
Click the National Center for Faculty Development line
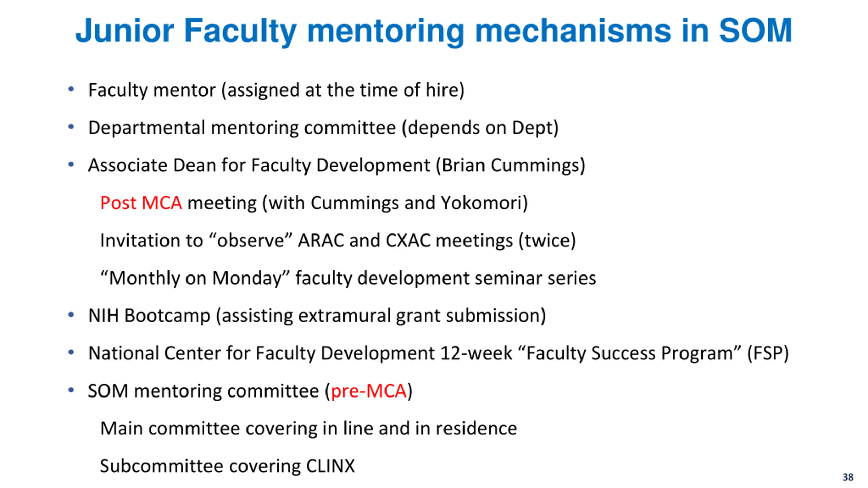pyautogui.click(x=438, y=353)
